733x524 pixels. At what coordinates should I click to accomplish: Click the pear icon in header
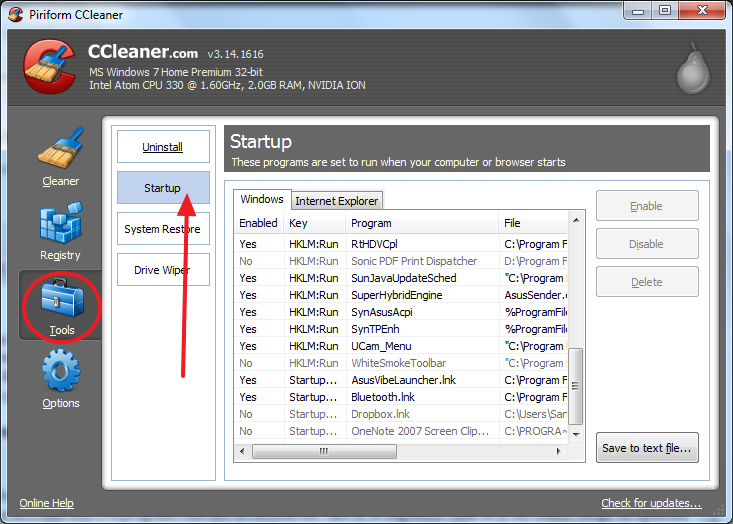point(694,68)
